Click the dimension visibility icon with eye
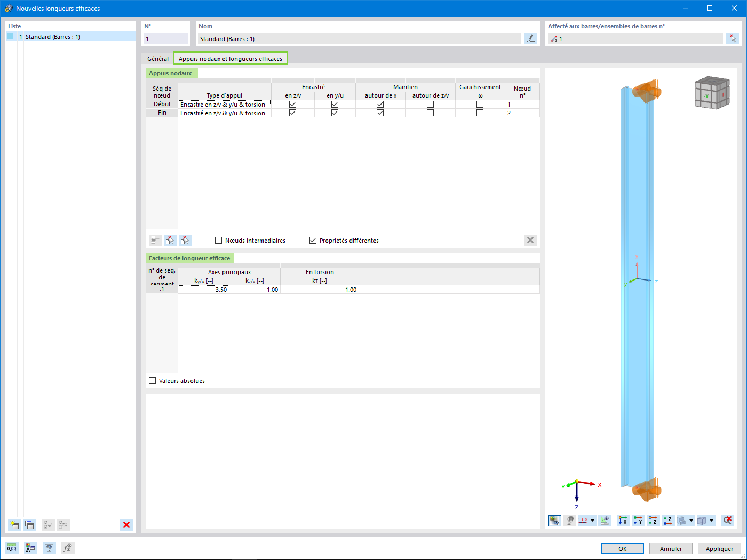 coord(605,521)
